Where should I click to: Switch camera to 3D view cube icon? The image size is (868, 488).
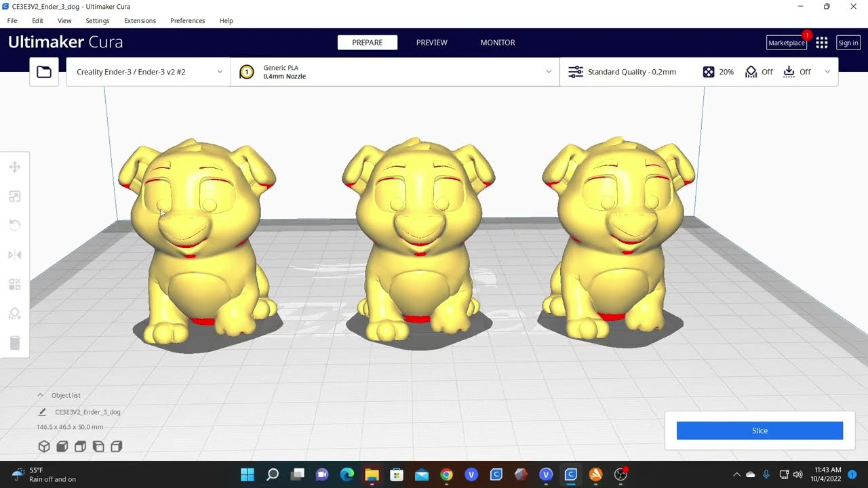44,446
